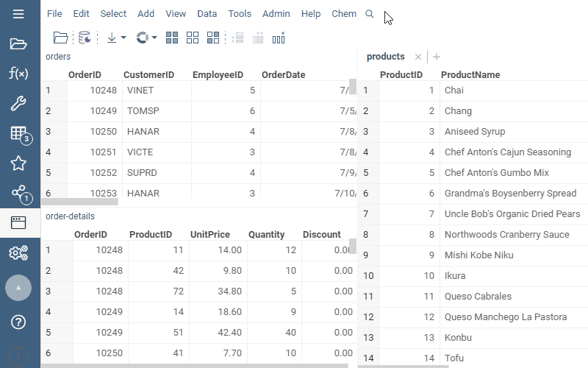Open the Select menu

tap(113, 14)
